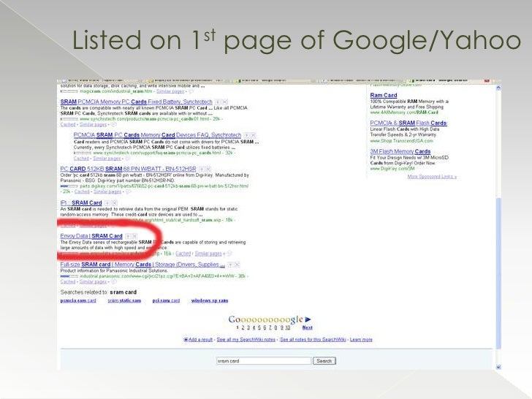This screenshot has height=399, width=532.
Task: Promote the Full-size SRAM card result
Action: [x=230, y=265]
